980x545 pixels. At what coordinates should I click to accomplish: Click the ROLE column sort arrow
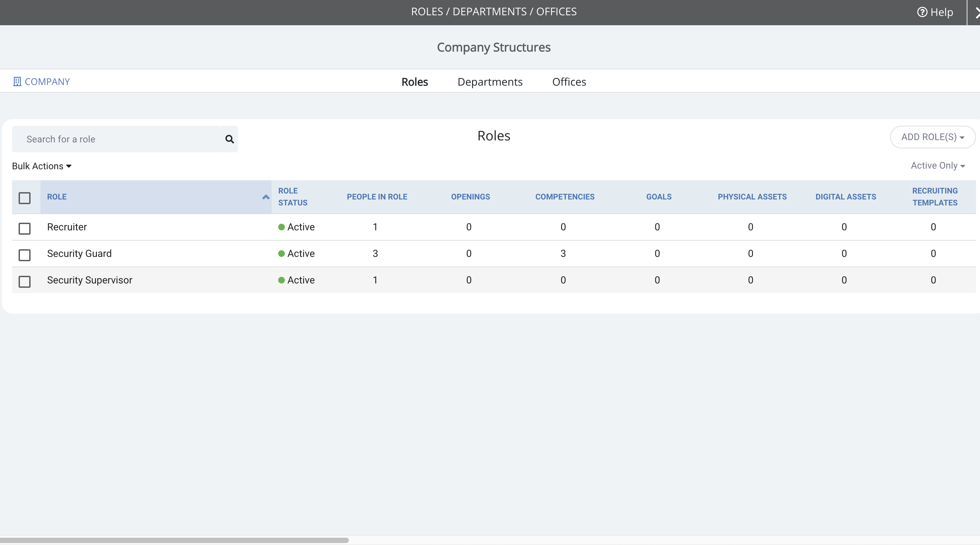[266, 197]
